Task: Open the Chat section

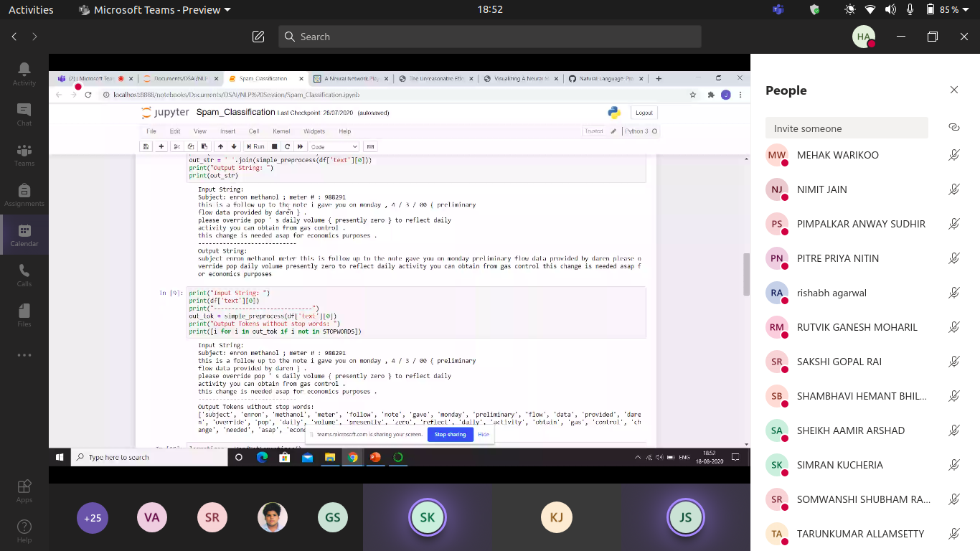Action: [24, 114]
